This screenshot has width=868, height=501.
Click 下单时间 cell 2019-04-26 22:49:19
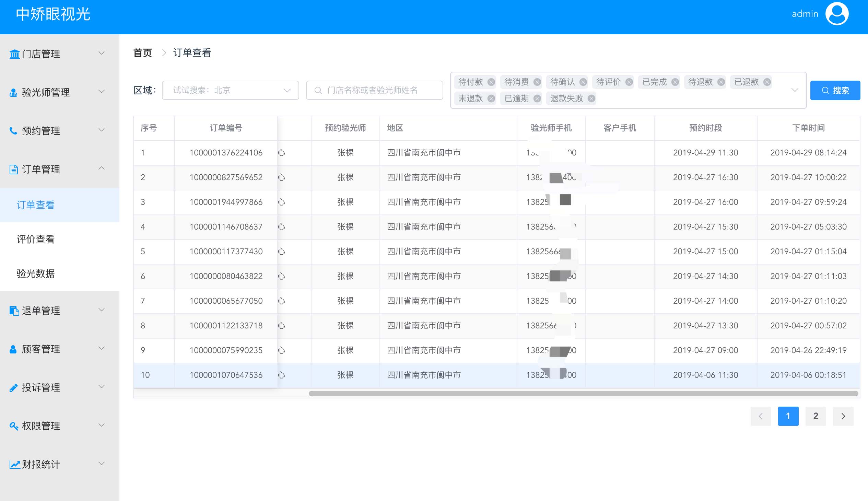tap(808, 350)
